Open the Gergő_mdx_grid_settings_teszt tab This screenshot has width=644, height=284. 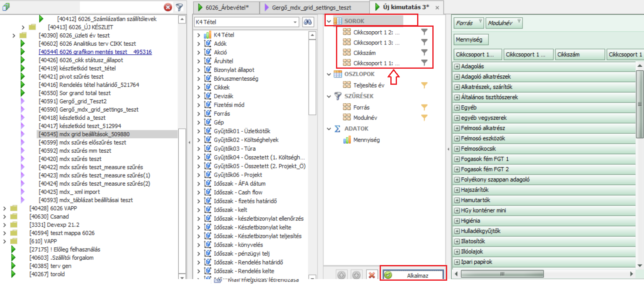pyautogui.click(x=311, y=7)
